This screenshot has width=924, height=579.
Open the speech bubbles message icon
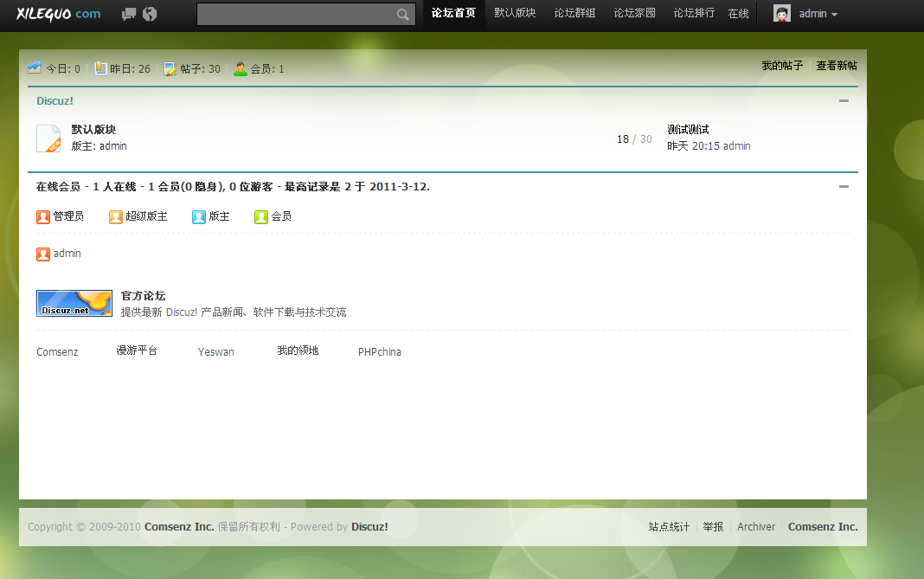point(128,14)
